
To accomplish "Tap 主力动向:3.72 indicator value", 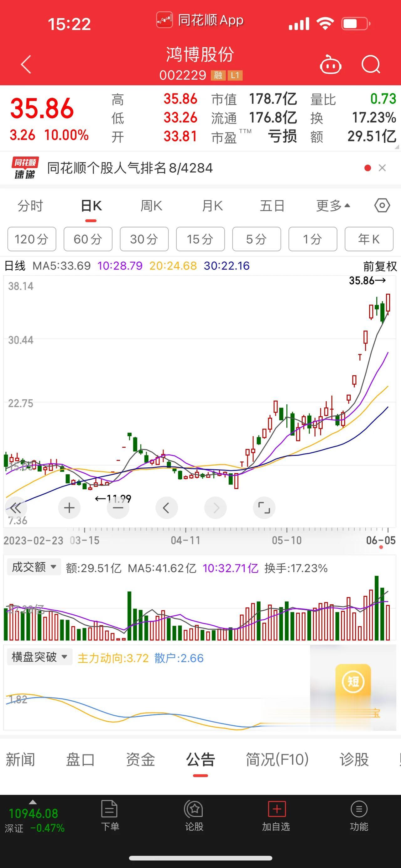I will (113, 658).
